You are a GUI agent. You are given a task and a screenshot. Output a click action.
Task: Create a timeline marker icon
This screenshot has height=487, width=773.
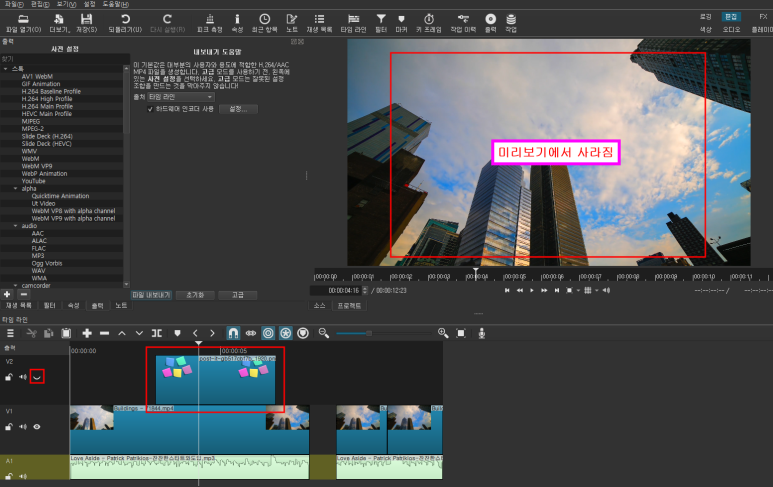click(177, 333)
